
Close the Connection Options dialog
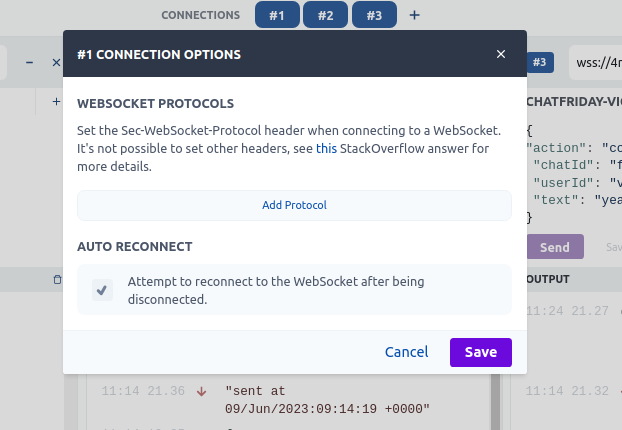(x=501, y=54)
